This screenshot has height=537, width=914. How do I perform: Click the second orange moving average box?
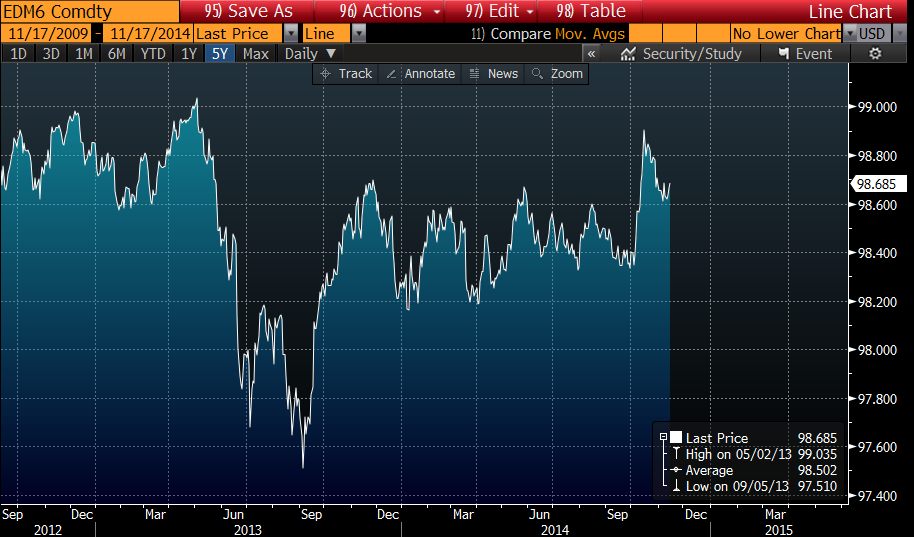[x=679, y=34]
